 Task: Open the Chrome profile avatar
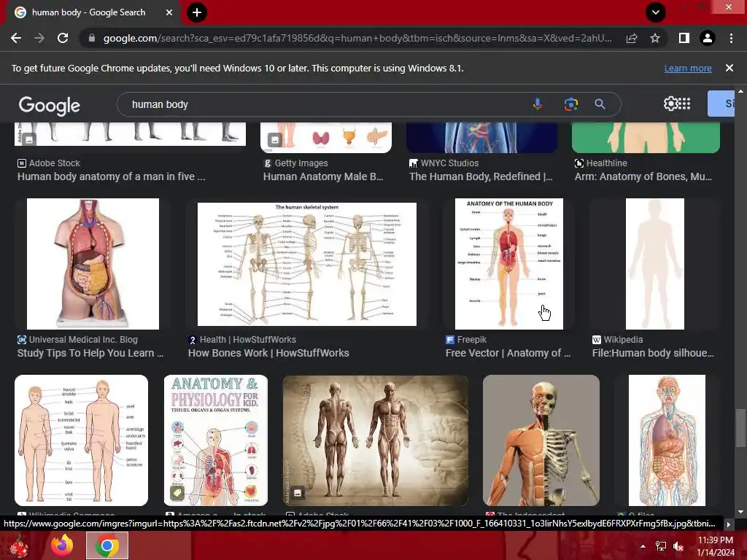click(708, 38)
